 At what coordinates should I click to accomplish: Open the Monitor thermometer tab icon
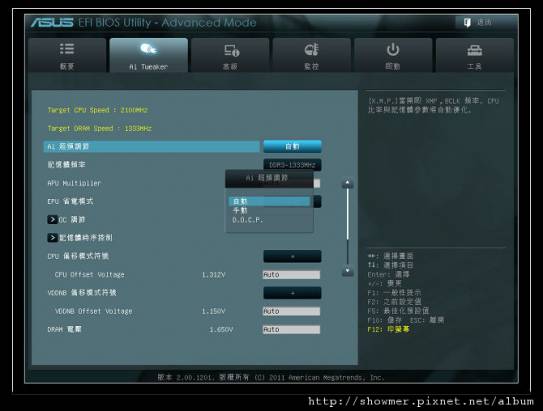[x=311, y=50]
